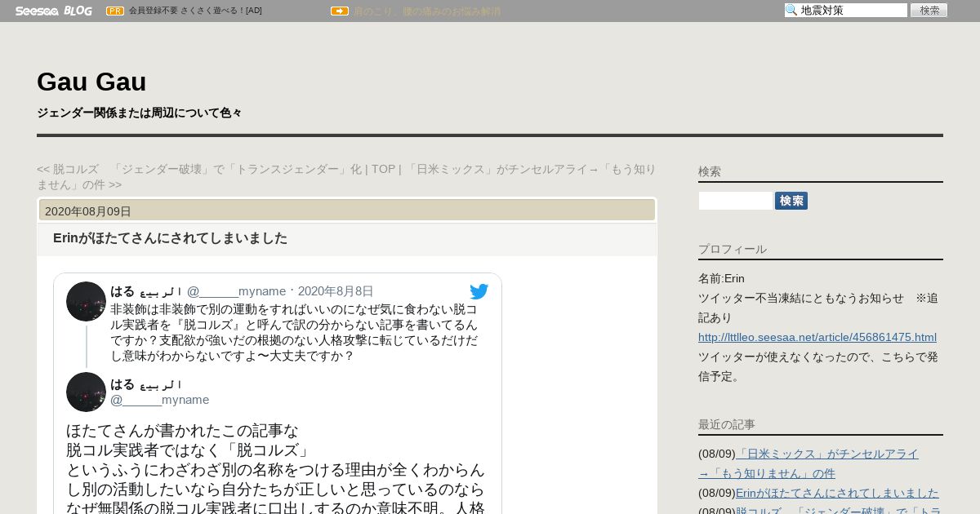Click the main tweet text starting ほたてさんが書かれた
Image resolution: width=980 pixels, height=514 pixels.
[276, 469]
